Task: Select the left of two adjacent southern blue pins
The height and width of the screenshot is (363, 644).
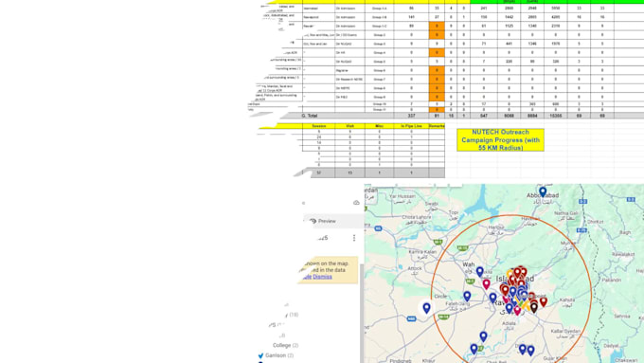Action: (x=523, y=349)
